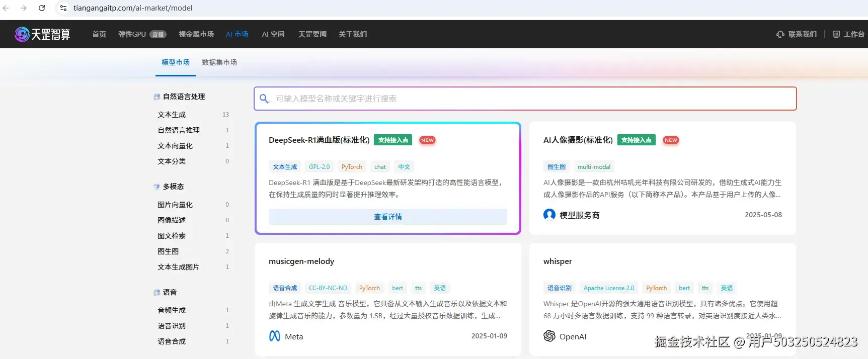This screenshot has height=359, width=868.
Task: Click 查看详情 button on DeepSeek card
Action: point(388,217)
